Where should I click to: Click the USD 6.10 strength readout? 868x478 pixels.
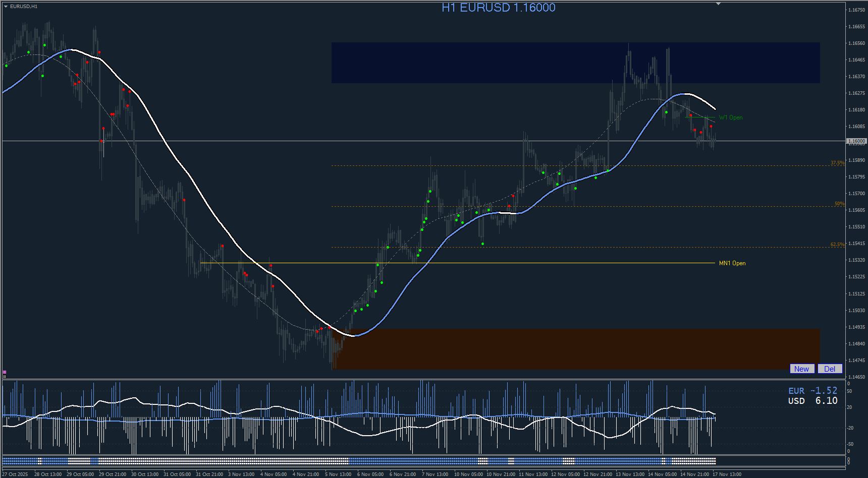point(812,401)
